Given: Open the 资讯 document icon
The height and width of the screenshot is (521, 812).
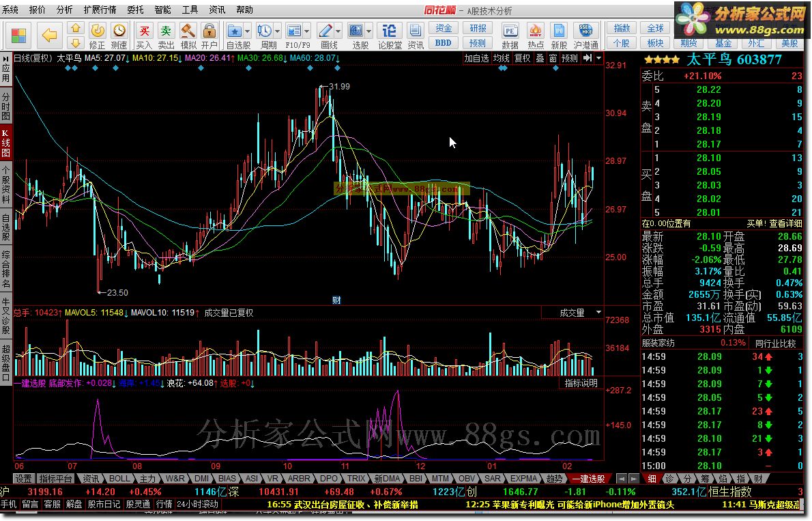Looking at the screenshot, I should point(416,31).
